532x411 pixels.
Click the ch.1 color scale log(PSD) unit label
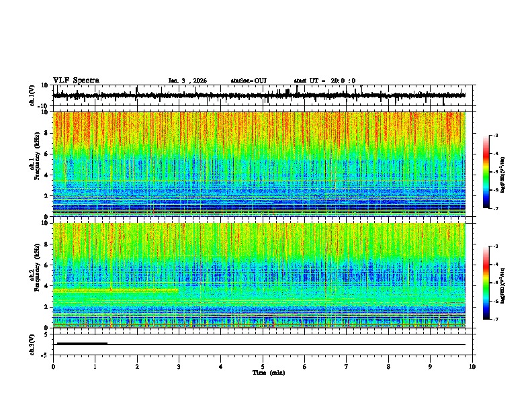[x=503, y=175]
